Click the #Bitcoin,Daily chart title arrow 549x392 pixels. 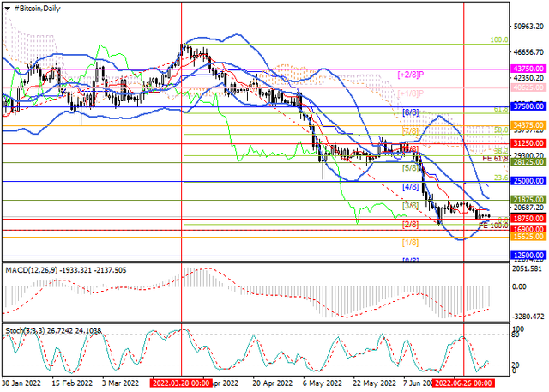click(x=5, y=7)
